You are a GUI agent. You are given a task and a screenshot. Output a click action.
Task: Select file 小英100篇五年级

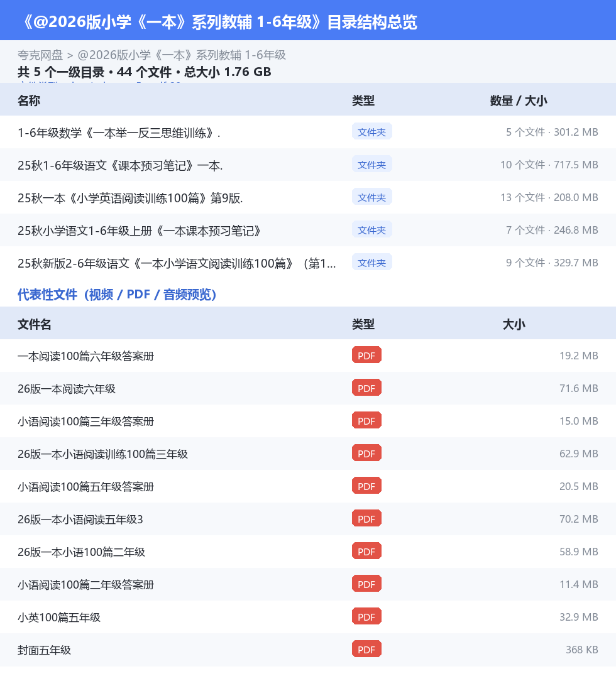[59, 618]
